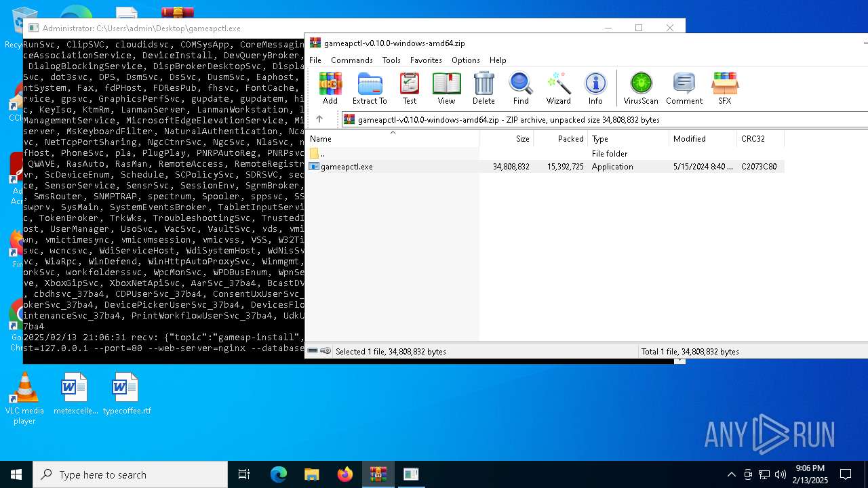Open the Commands menu
This screenshot has width=868, height=488.
coord(352,60)
